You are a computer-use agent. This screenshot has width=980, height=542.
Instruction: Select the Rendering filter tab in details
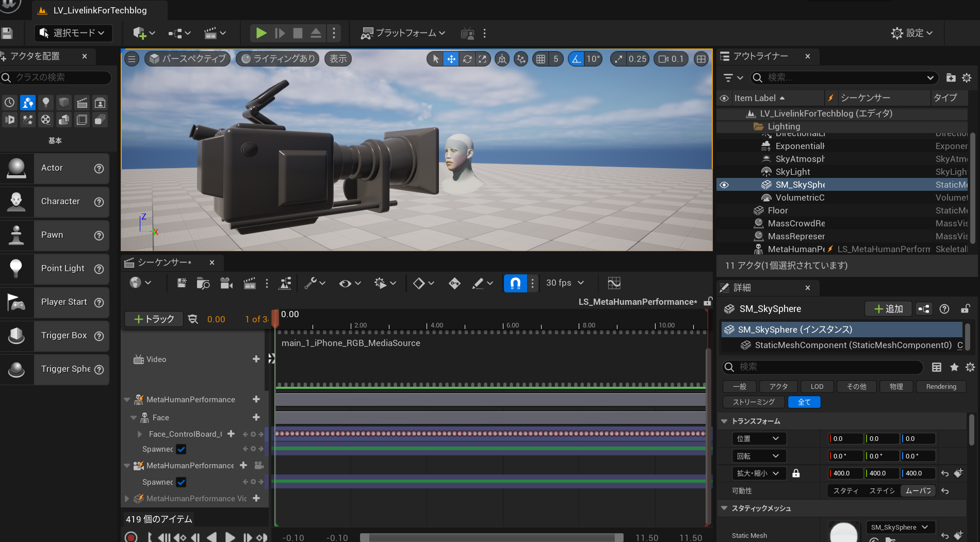click(941, 387)
